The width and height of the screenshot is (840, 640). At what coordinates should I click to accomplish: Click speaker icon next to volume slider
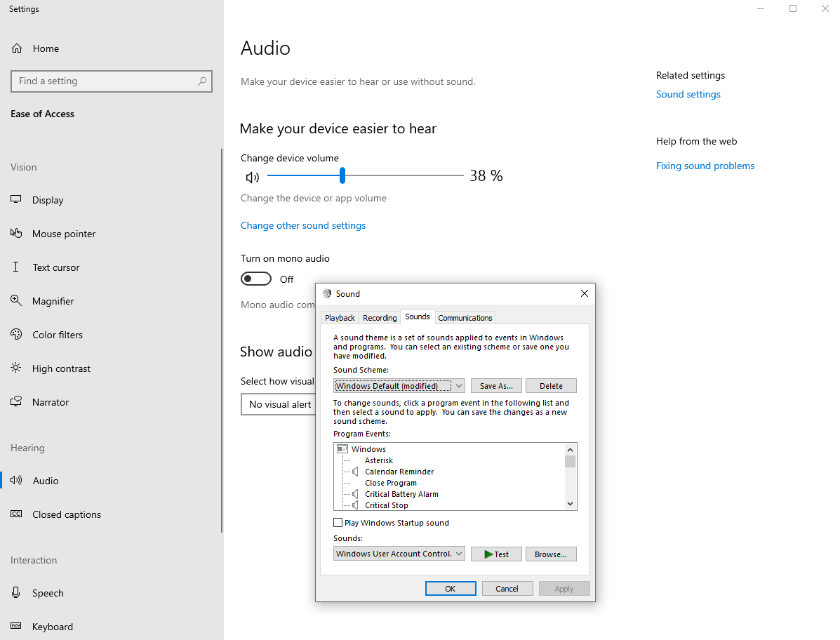coord(253,178)
